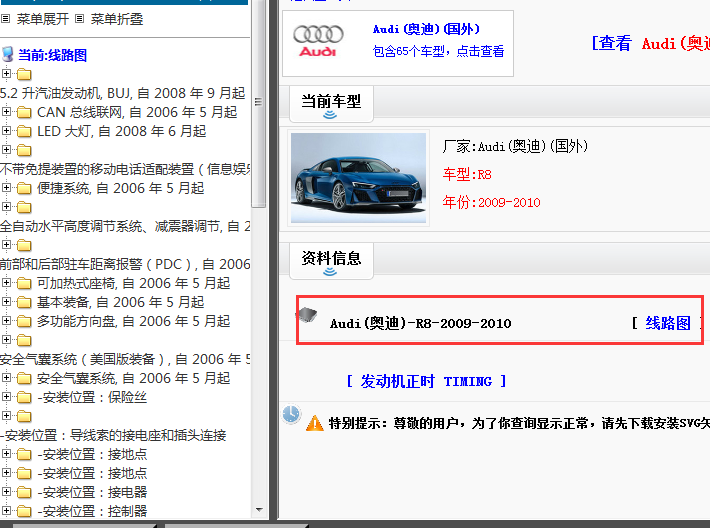Click folder icon for -安装位置：控制器
Image resolution: width=710 pixels, height=528 pixels.
[x=24, y=512]
